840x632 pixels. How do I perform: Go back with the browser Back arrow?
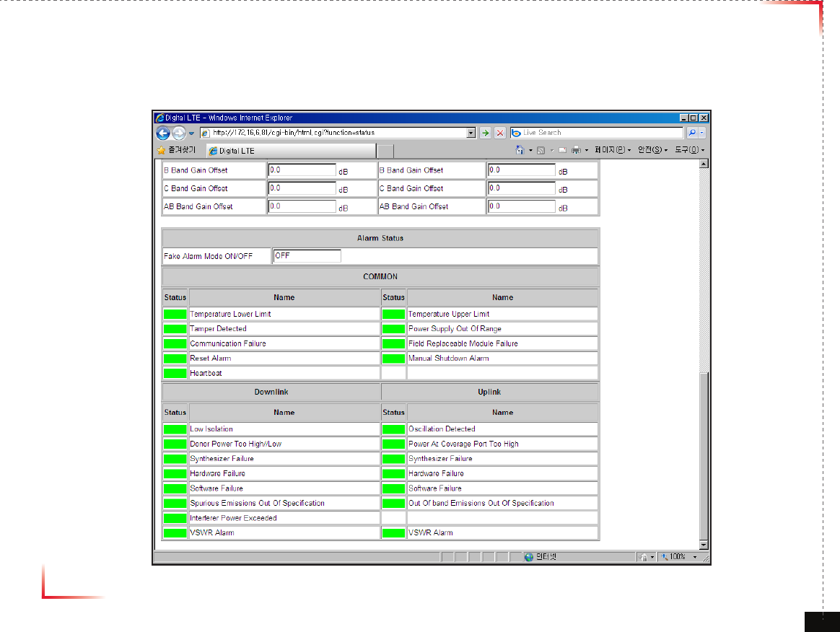click(163, 133)
